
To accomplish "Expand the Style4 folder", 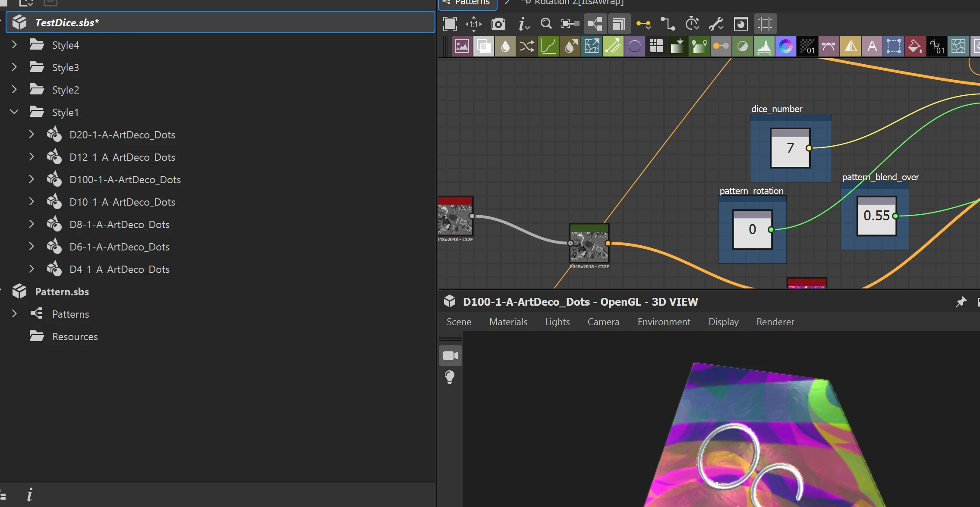I will tap(14, 45).
